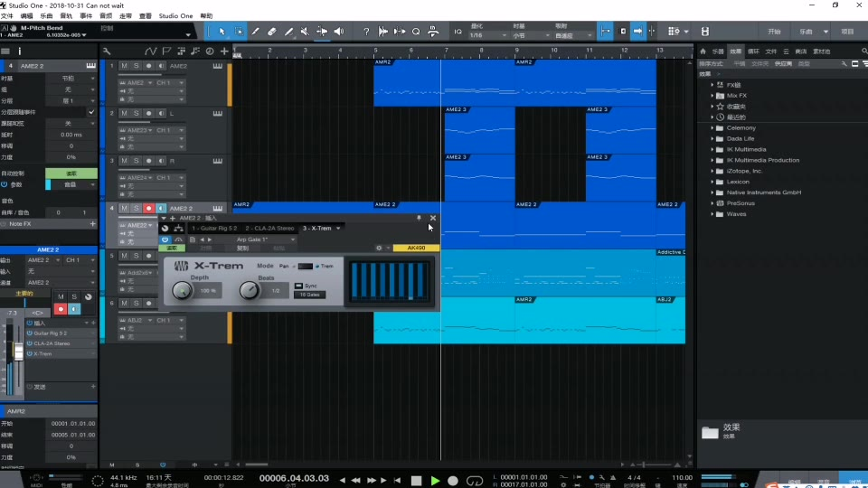
Task: Expand the Native Instruments GmbH folder
Action: tap(712, 192)
